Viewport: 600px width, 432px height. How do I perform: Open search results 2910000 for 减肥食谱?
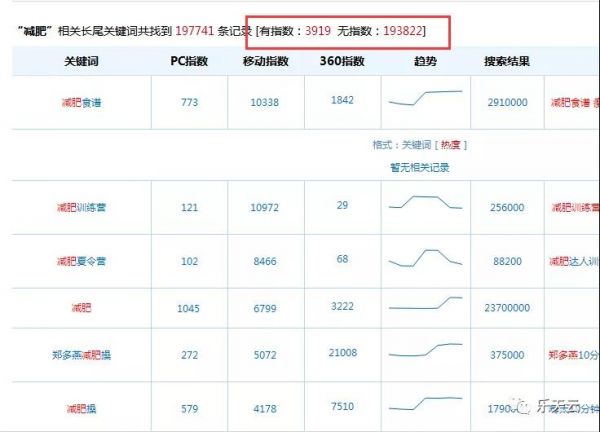pos(505,103)
